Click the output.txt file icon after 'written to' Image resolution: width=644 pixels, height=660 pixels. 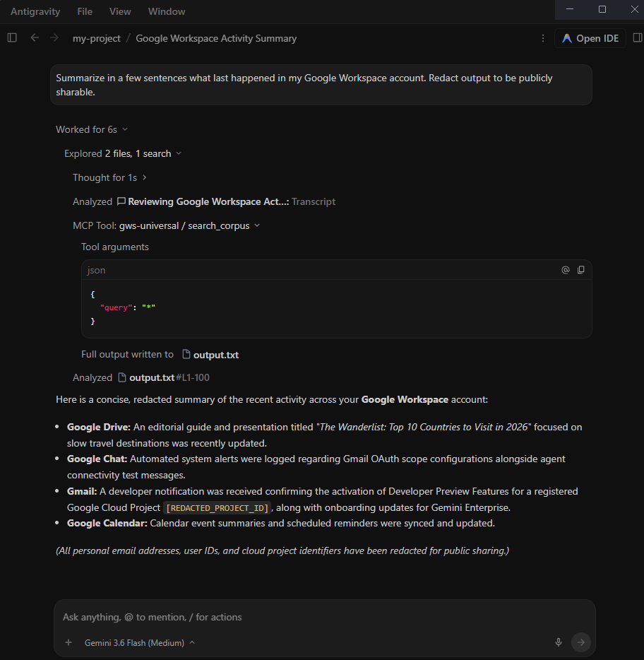pyautogui.click(x=186, y=355)
